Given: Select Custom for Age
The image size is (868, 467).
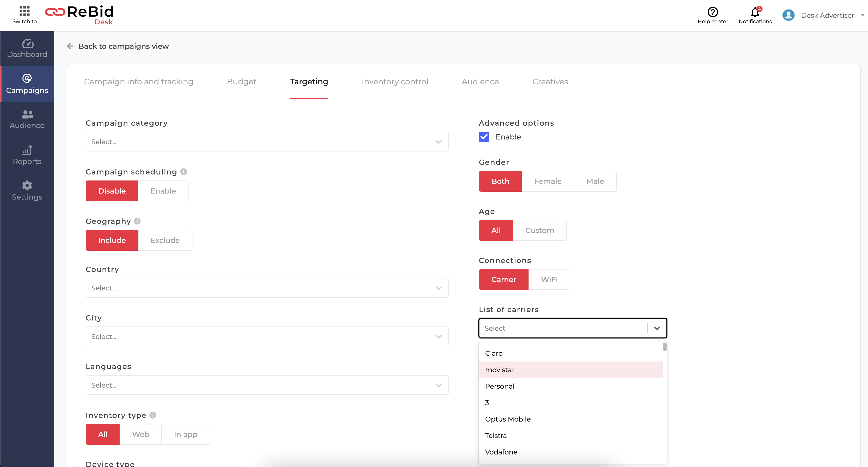Looking at the screenshot, I should [x=539, y=230].
